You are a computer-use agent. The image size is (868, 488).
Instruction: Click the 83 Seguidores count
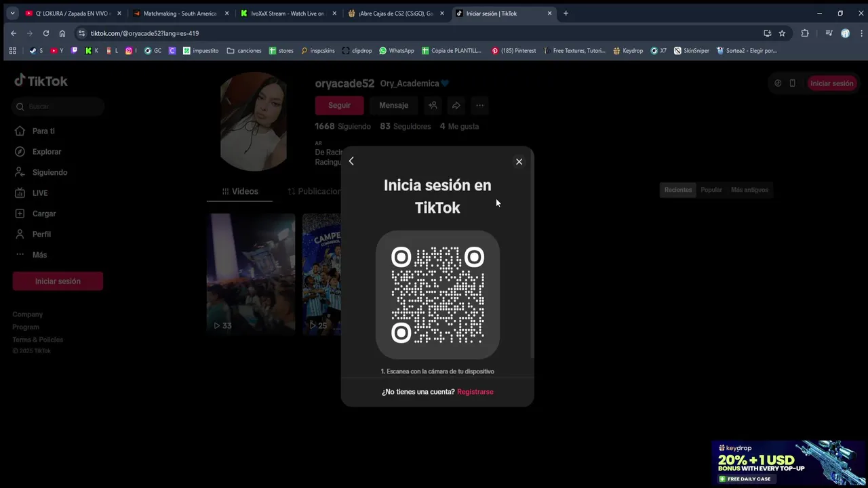click(x=405, y=126)
